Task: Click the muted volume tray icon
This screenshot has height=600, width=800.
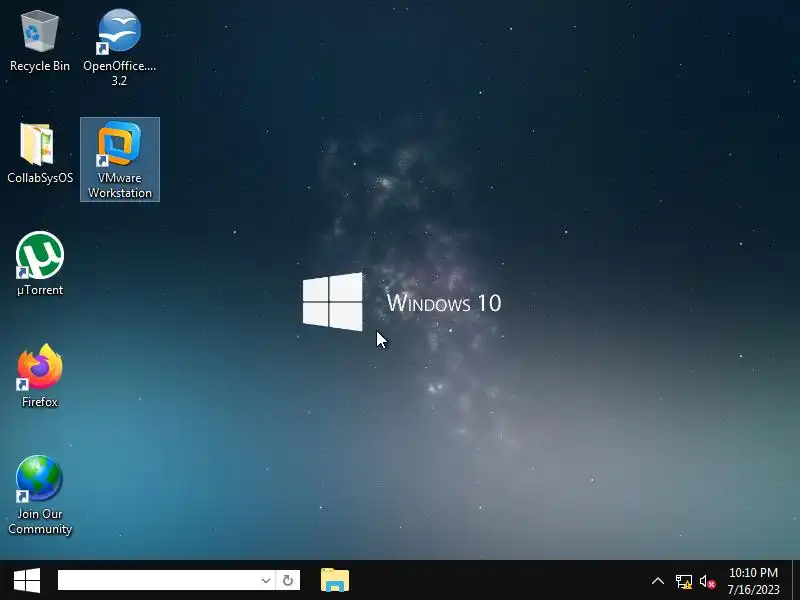Action: (708, 581)
